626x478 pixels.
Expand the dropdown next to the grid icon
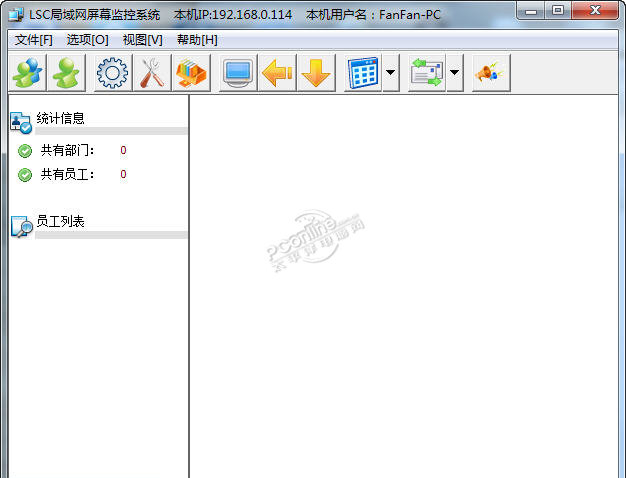pyautogui.click(x=391, y=73)
